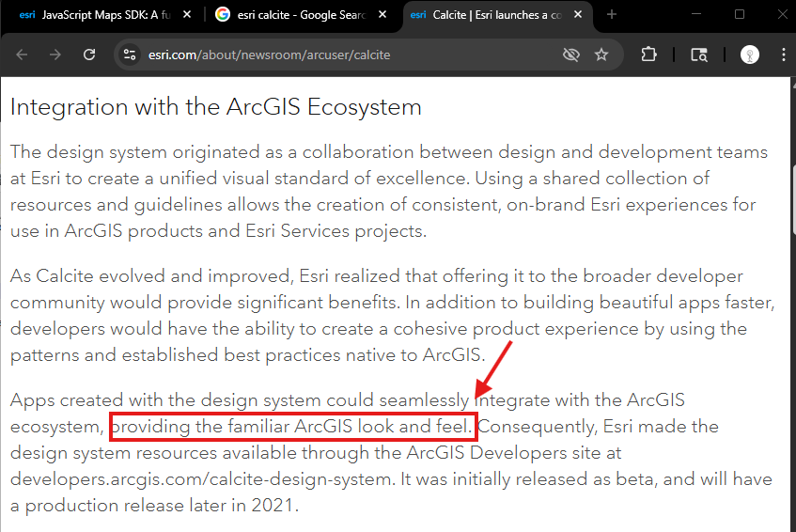Minimize the browser window
796x532 pixels.
click(696, 14)
